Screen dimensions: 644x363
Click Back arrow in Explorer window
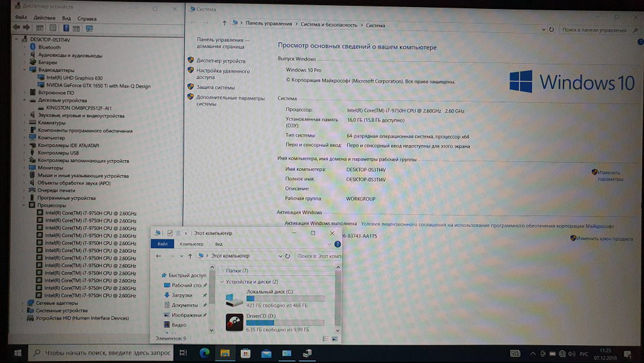158,256
